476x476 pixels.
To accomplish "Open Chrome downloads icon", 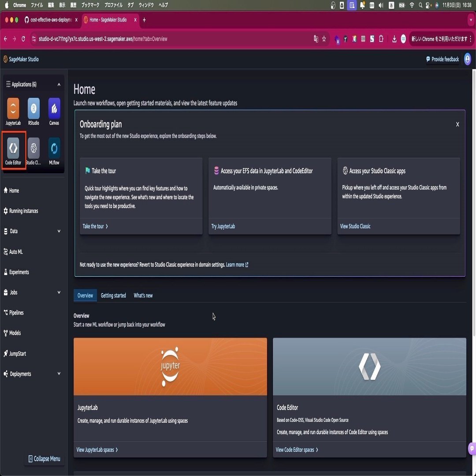I will tap(394, 39).
